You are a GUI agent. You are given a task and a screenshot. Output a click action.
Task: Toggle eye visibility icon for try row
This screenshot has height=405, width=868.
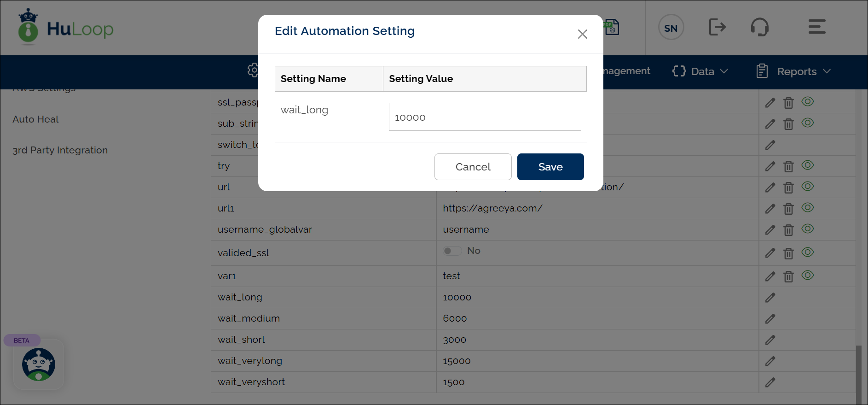[x=808, y=165]
